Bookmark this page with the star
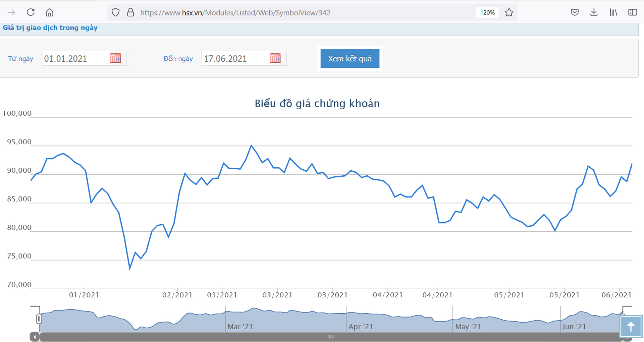This screenshot has height=342, width=644. (509, 13)
